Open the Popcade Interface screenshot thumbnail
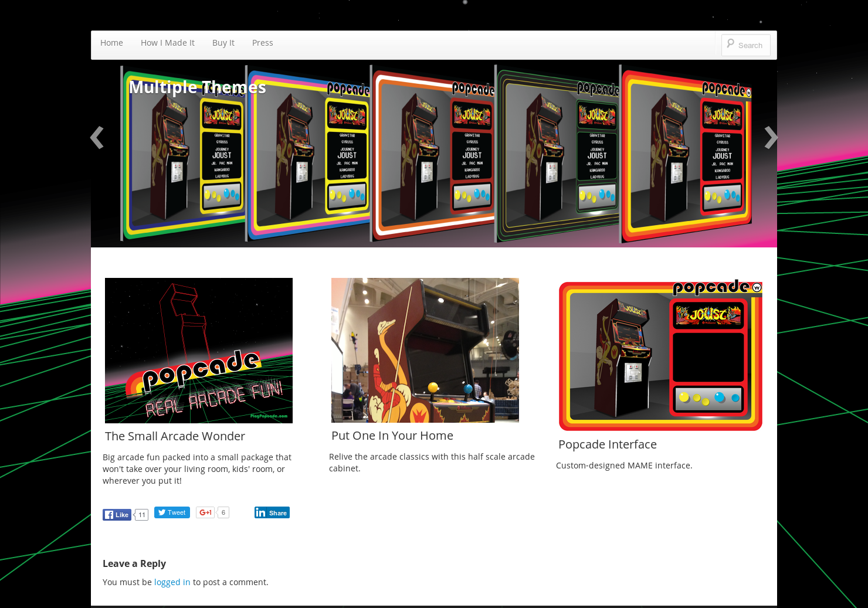The image size is (868, 608). pyautogui.click(x=660, y=355)
